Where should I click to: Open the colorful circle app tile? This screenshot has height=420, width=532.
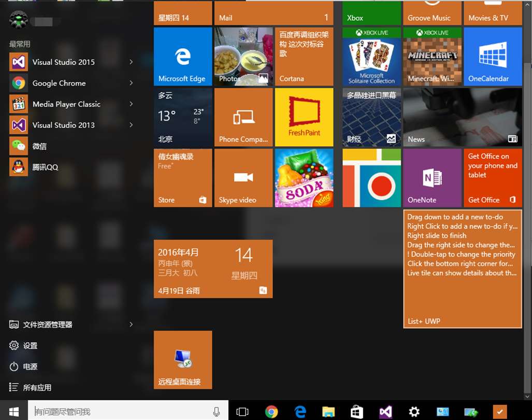[371, 178]
